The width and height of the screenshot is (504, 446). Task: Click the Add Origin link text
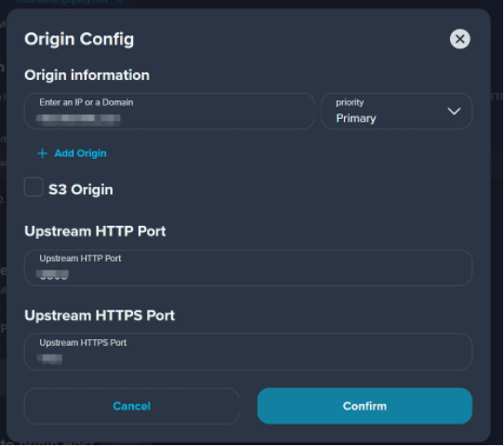[80, 153]
